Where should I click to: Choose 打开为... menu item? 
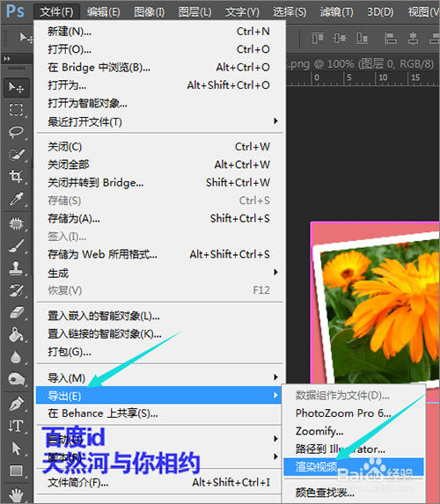tap(159, 85)
